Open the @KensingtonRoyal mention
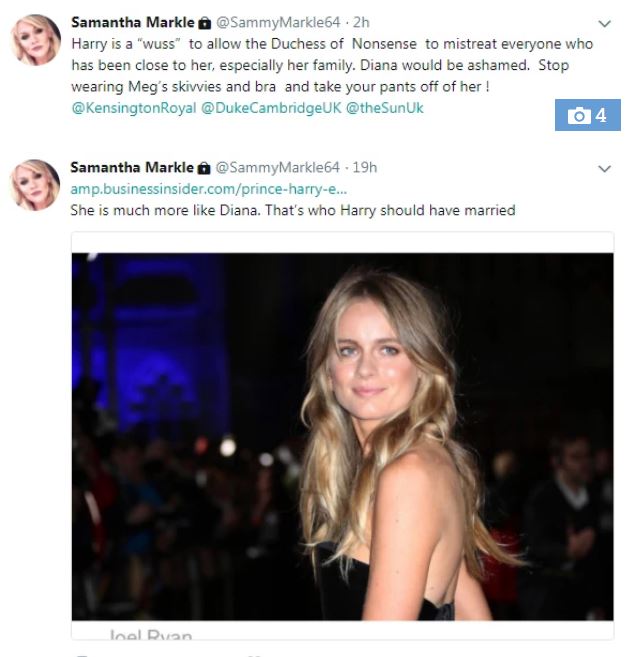 [134, 108]
